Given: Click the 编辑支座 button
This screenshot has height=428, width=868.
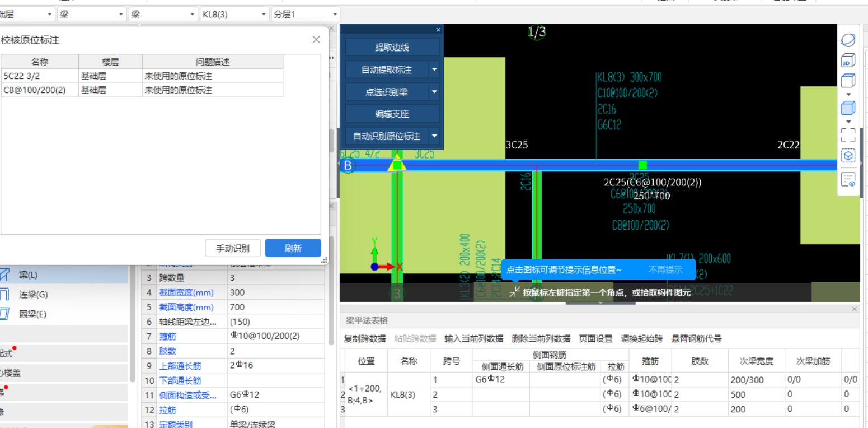Looking at the screenshot, I should click(392, 114).
